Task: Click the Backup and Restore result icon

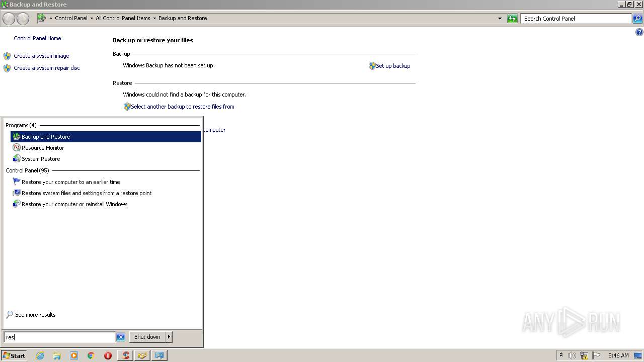Action: (x=17, y=137)
